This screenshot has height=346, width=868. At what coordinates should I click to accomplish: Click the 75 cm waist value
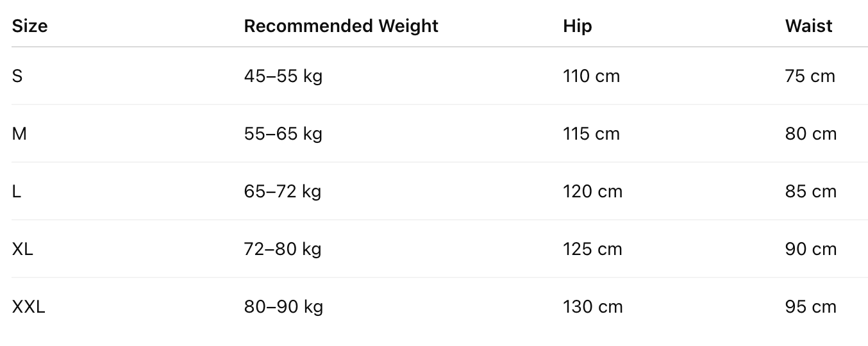tap(810, 76)
